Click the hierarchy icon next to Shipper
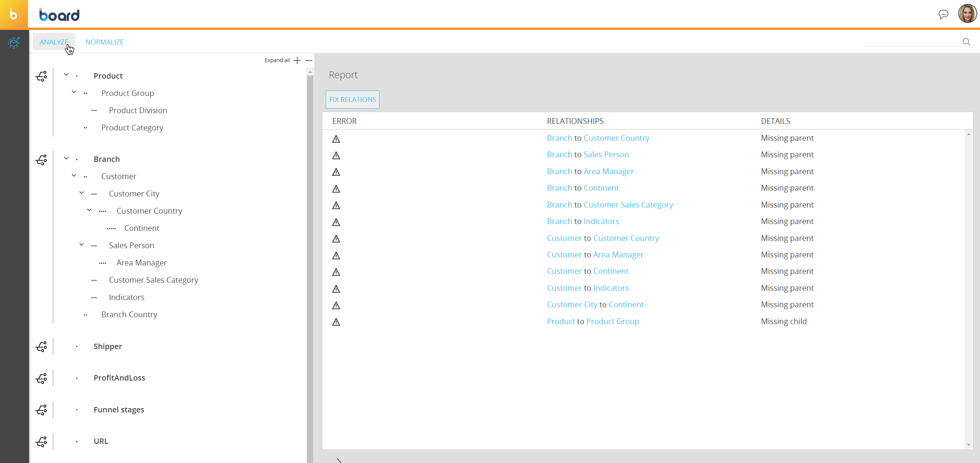Screen dimensions: 980x463 click(41, 346)
